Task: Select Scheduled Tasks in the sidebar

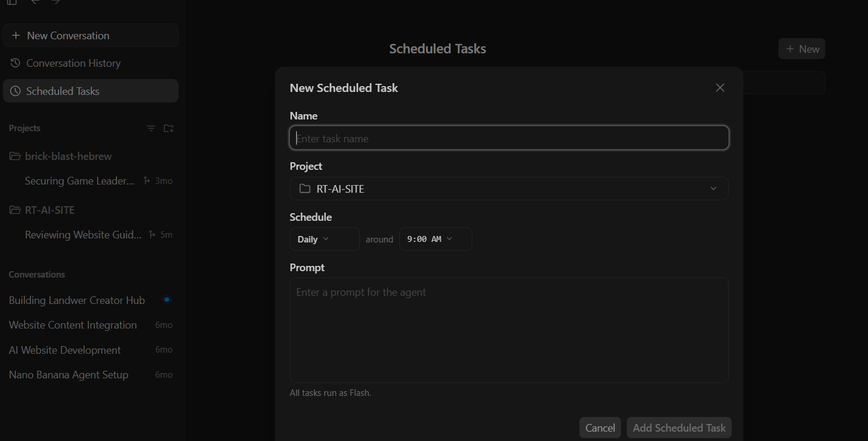Action: (x=91, y=91)
